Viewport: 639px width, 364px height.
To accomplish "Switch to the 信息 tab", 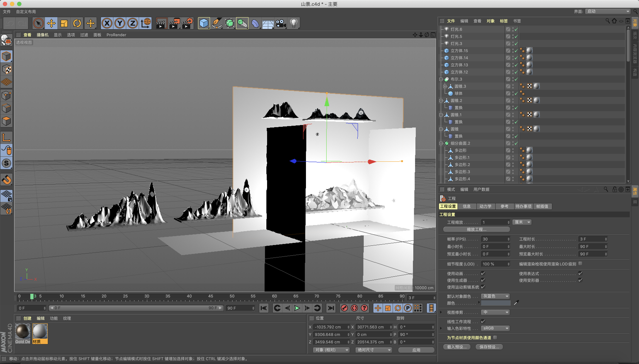I will point(466,206).
